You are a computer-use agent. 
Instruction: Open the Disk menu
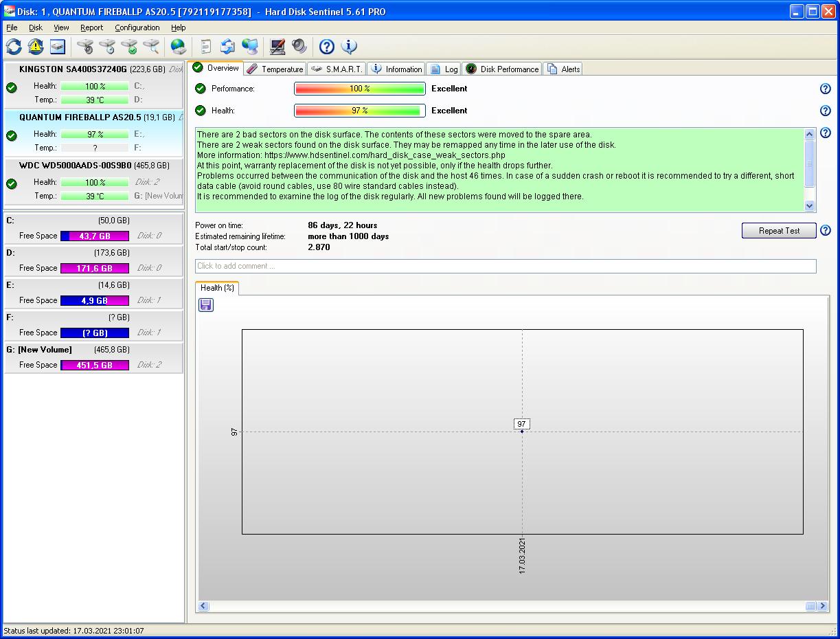pos(36,27)
